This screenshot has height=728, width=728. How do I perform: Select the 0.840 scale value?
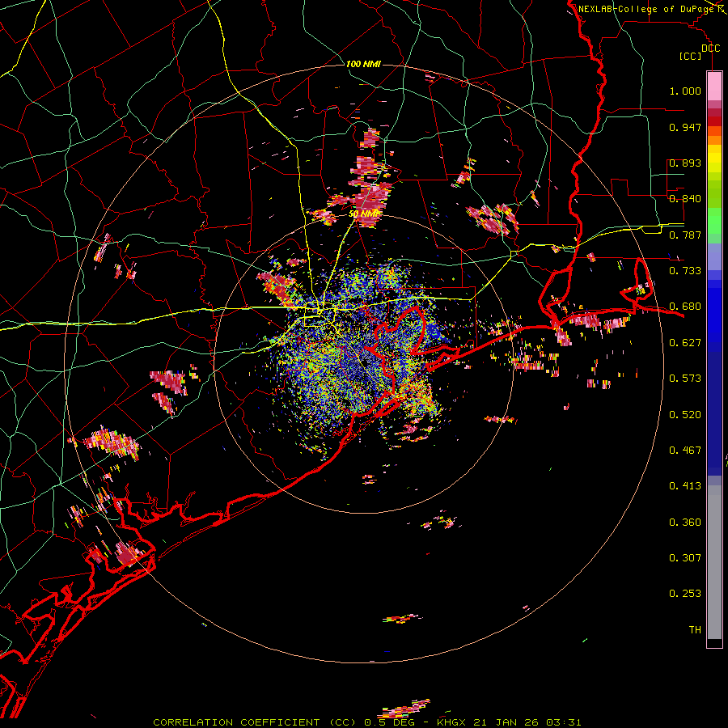tap(685, 199)
